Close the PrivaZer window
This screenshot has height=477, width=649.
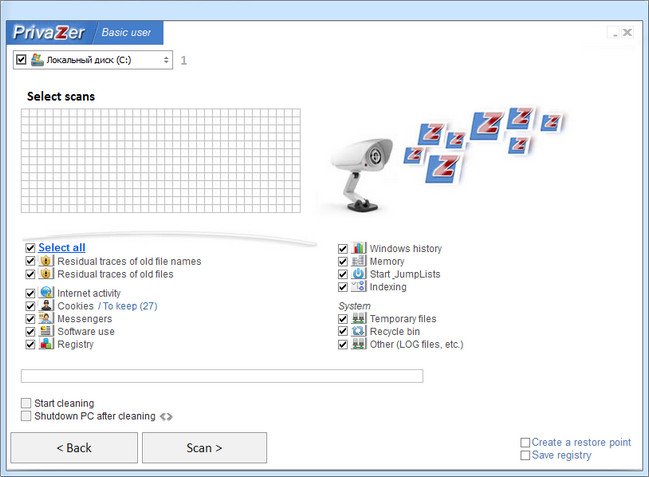coord(627,32)
